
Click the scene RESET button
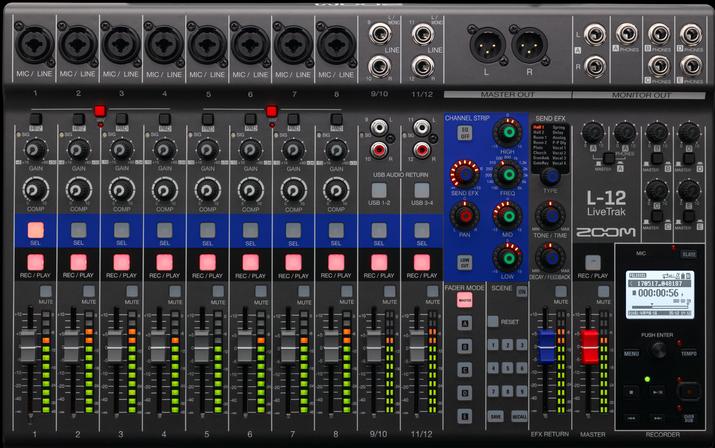(493, 321)
